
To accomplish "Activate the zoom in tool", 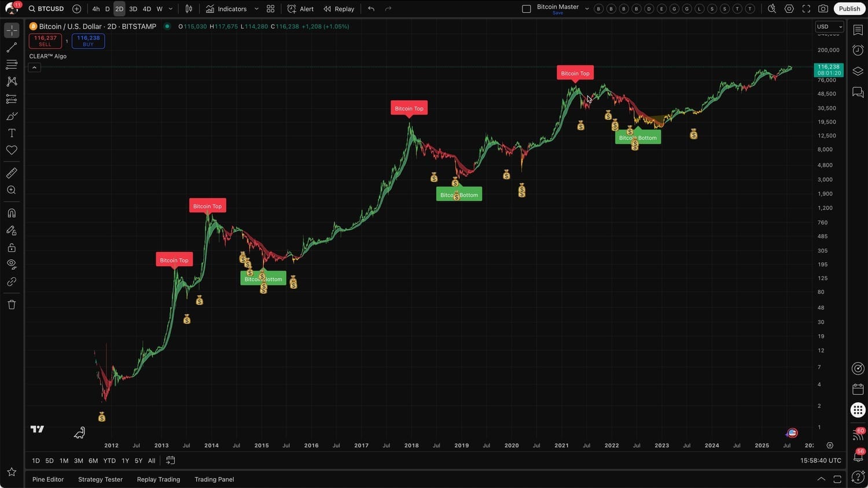I will 12,190.
